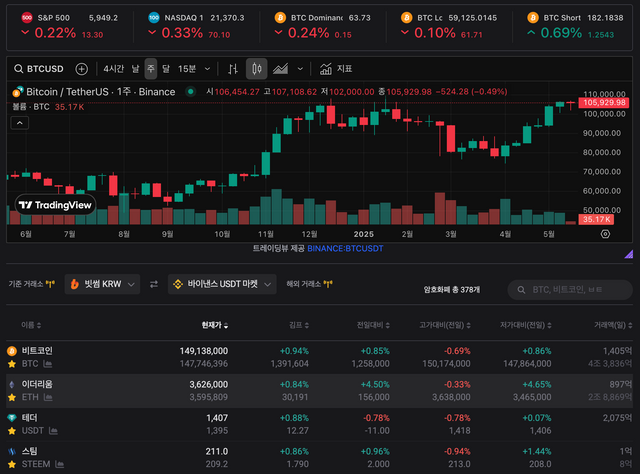Switch to bar chart style
The height and width of the screenshot is (474, 640).
[x=233, y=69]
